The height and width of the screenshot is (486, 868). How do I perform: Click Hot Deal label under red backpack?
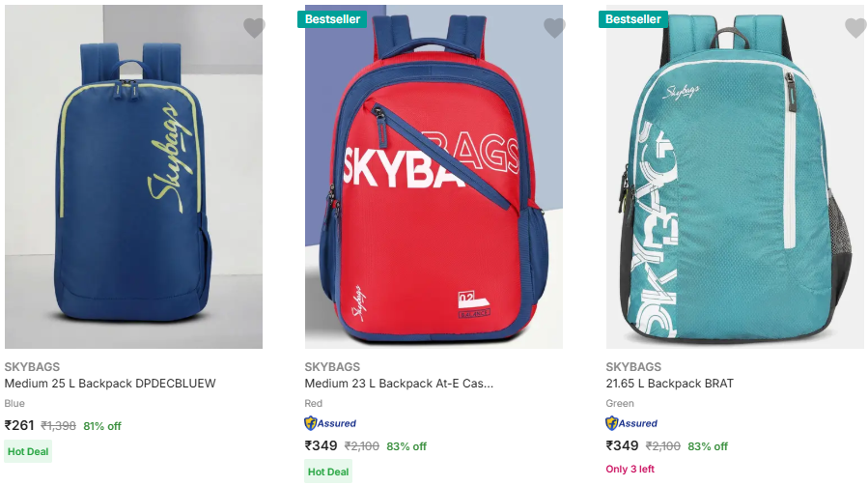pyautogui.click(x=328, y=472)
